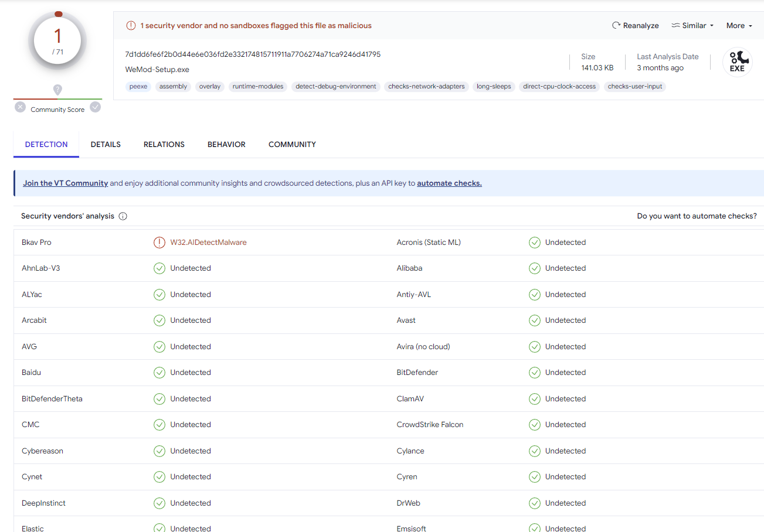764x532 pixels.
Task: Select the detect-debug-environment tag
Action: [x=336, y=87]
